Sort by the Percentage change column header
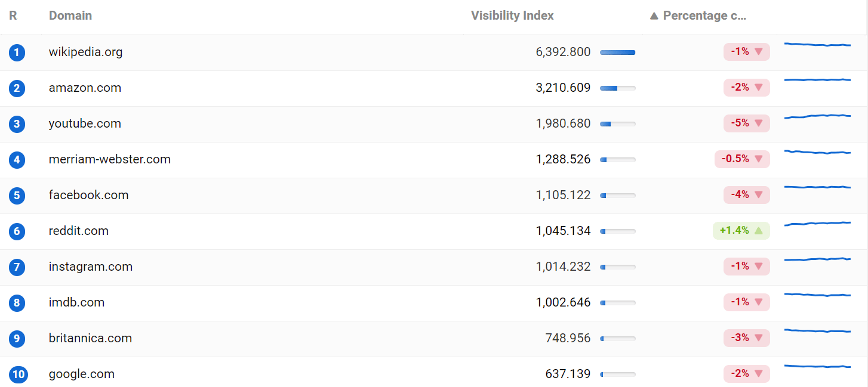868x387 pixels. click(698, 16)
